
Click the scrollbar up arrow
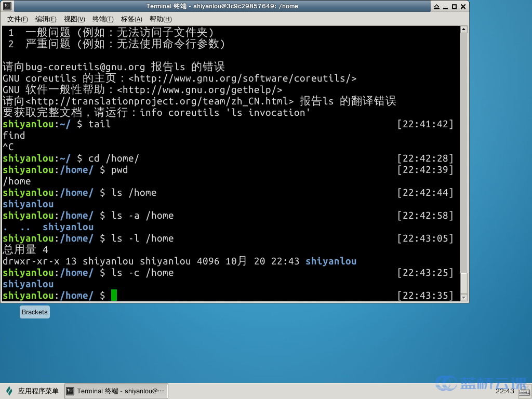[x=463, y=29]
